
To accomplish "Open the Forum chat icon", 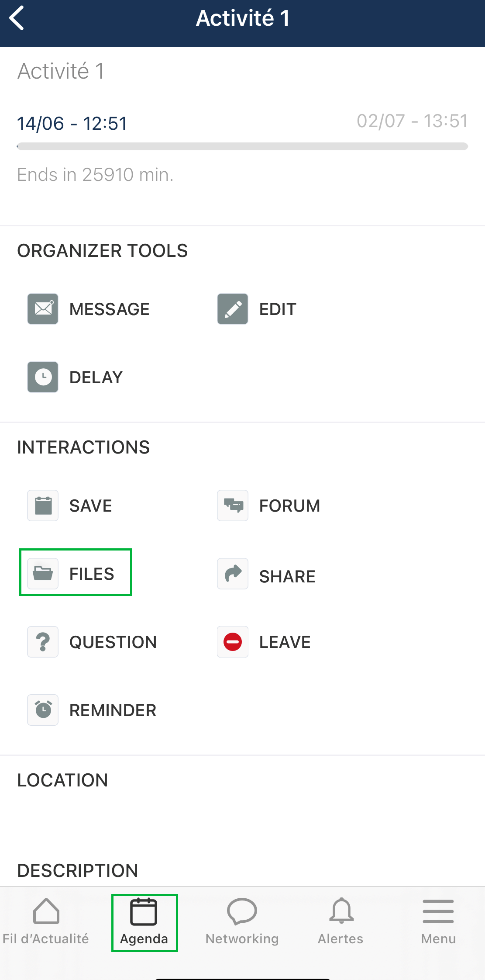I will tap(233, 506).
